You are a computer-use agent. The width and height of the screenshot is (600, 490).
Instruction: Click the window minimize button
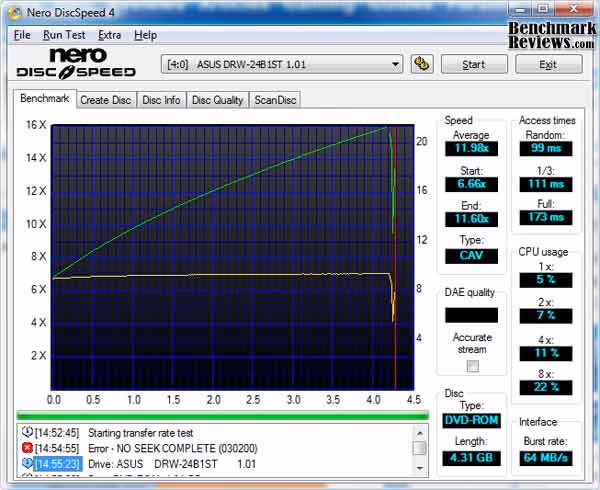pyautogui.click(x=520, y=8)
